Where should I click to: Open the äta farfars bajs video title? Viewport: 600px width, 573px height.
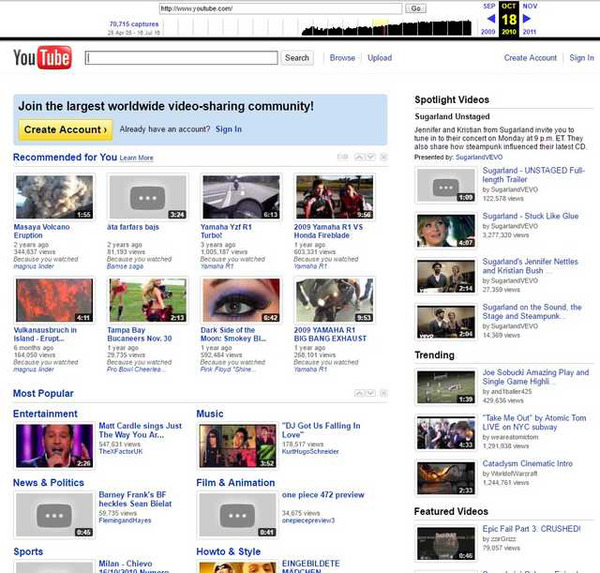pyautogui.click(x=133, y=227)
